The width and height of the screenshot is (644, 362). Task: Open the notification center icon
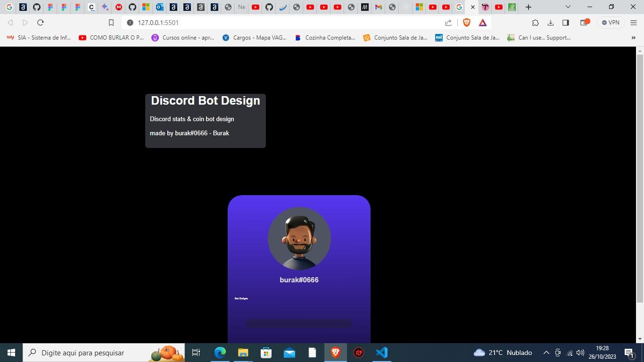(629, 353)
